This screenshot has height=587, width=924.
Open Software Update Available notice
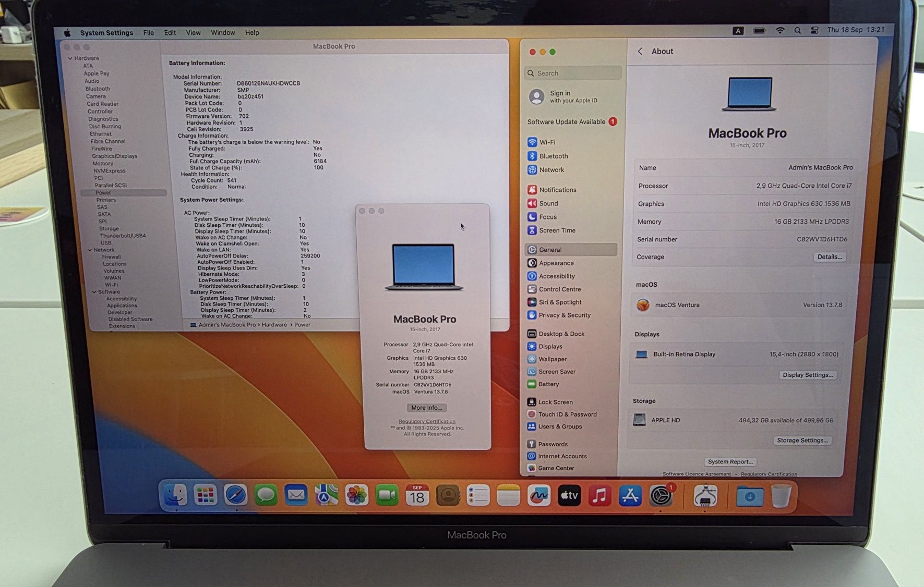tap(572, 122)
